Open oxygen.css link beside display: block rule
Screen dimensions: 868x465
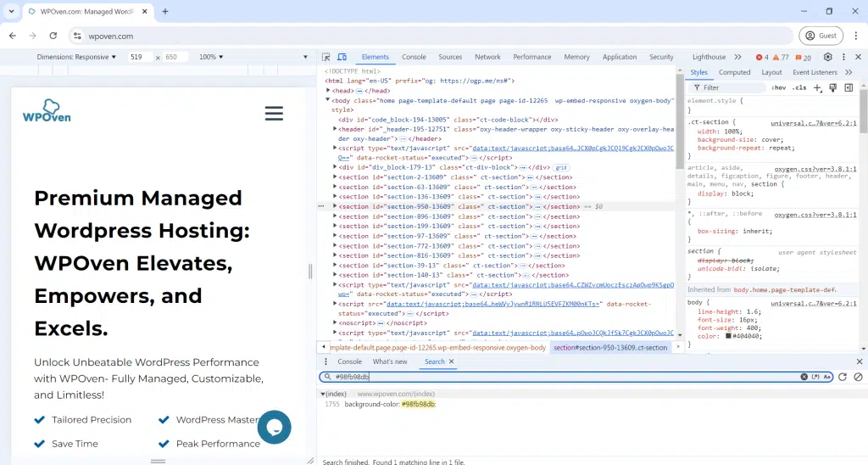[815, 169]
